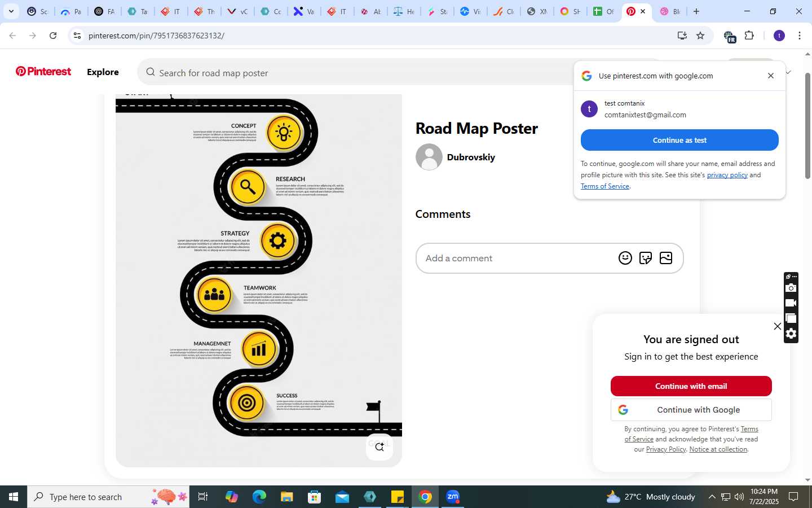
Task: Open File Explorer from the taskbar
Action: (287, 497)
